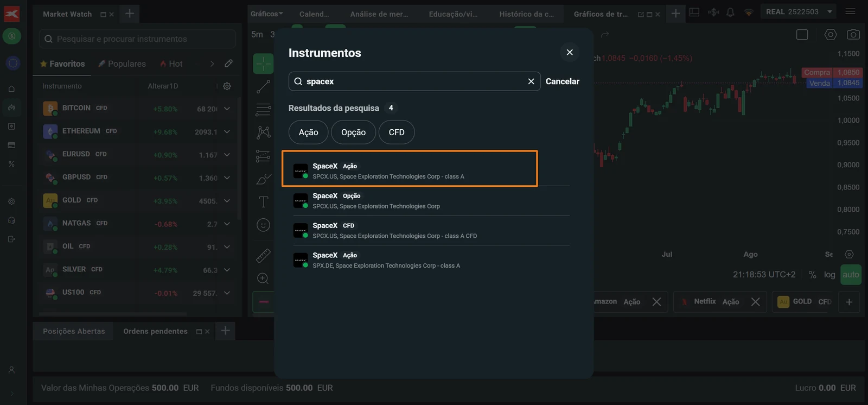Select the horizontal lines tool
868x405 pixels.
click(x=263, y=110)
